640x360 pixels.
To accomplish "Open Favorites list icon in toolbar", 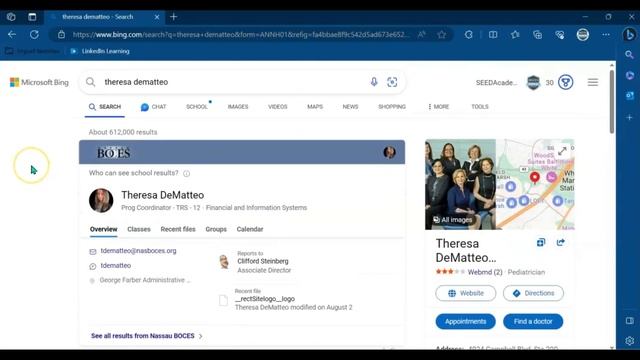I will coord(515,35).
